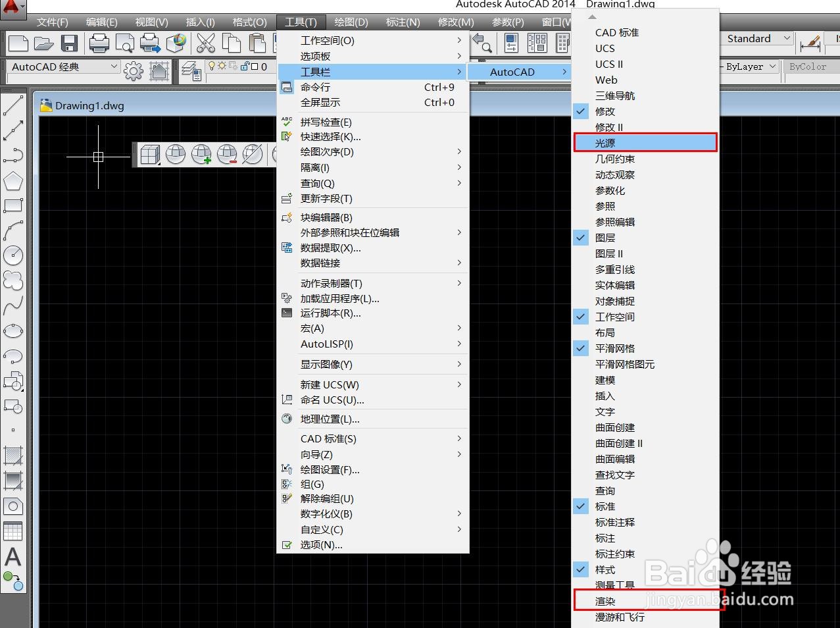Click 快速选择(K)... entry

373,137
